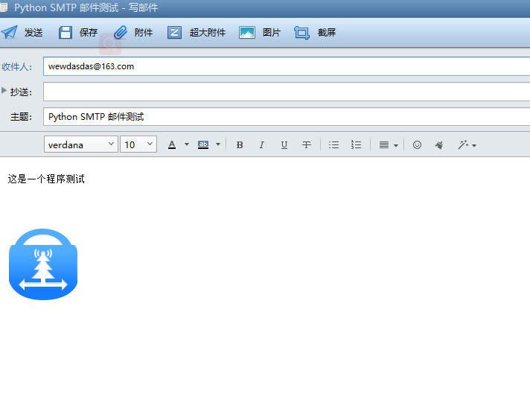Click the 附件 attachment label

(144, 33)
